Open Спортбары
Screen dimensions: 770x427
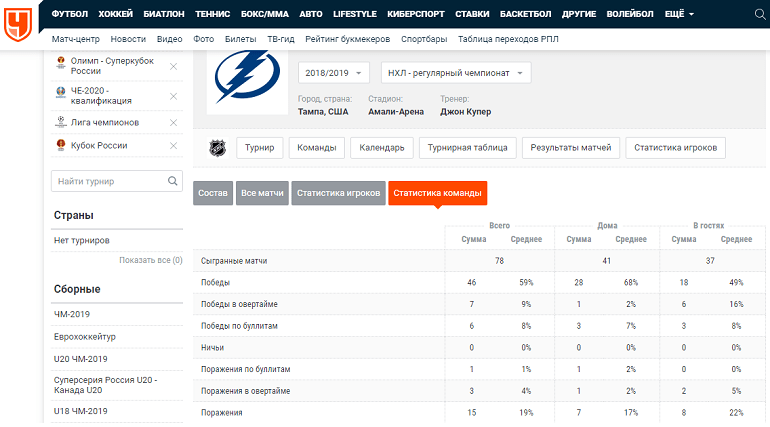[x=424, y=39]
